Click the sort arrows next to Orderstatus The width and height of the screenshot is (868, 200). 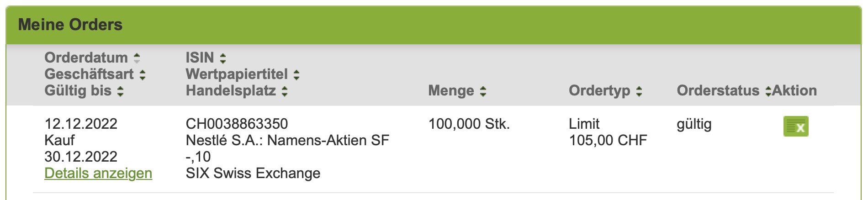pos(768,91)
